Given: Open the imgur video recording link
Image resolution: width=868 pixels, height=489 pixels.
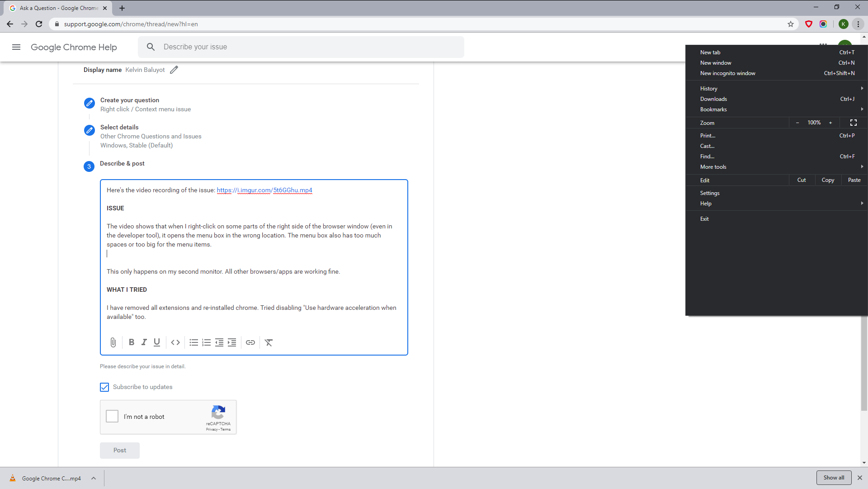Looking at the screenshot, I should tap(264, 190).
